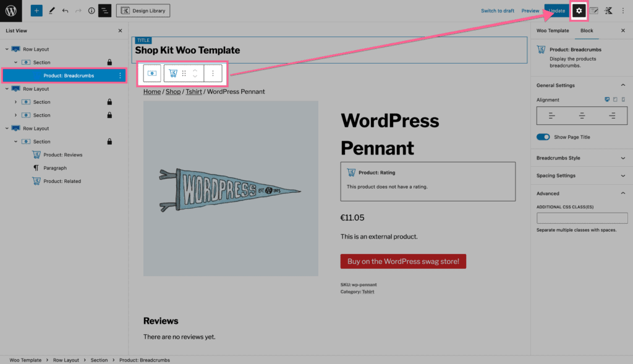Unlock the Section above Product: Breadcrumbs
Screen dimensions: 633x364
point(109,62)
